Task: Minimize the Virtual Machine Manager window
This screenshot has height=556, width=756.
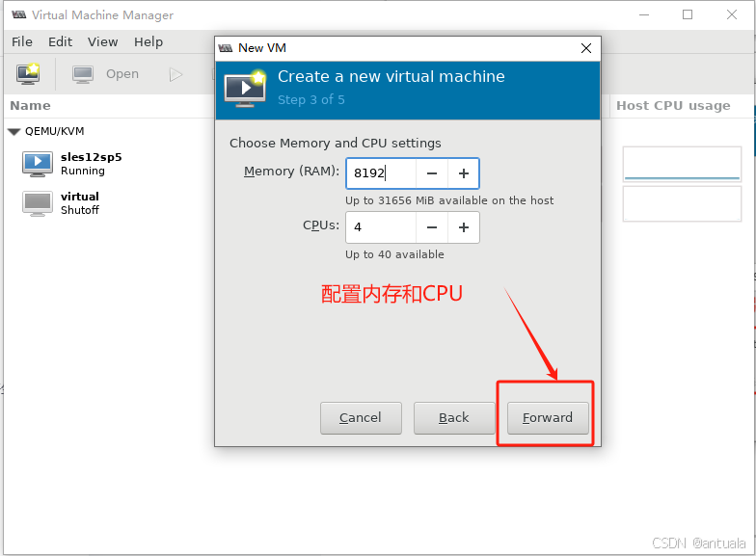Action: (x=644, y=15)
